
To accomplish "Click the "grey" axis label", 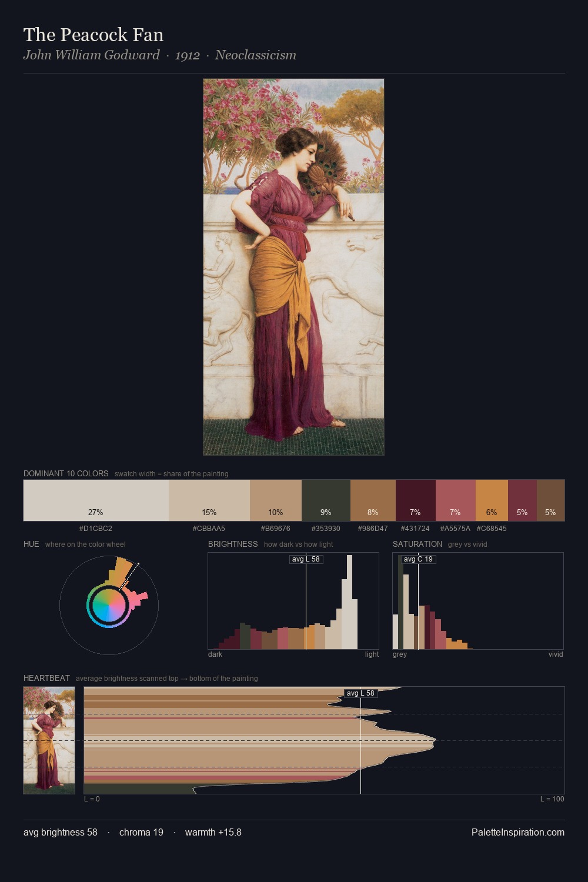I will point(400,654).
